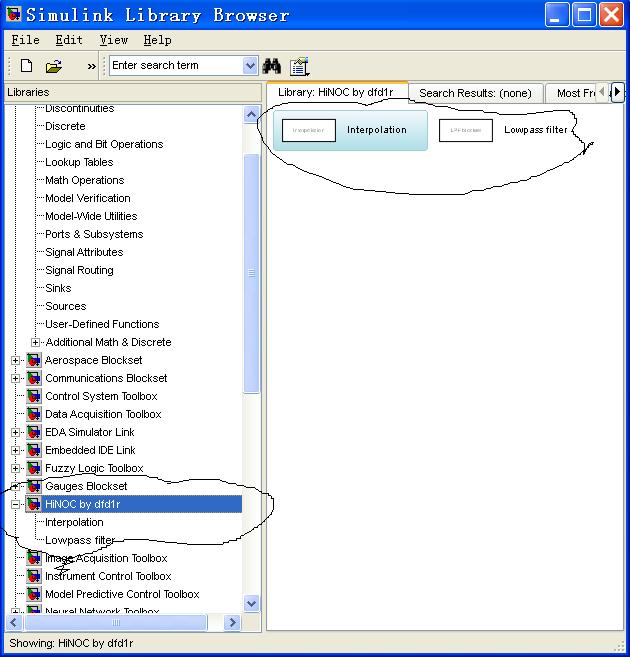The image size is (630, 657).
Task: Click the Embedded IDE Link icon
Action: click(34, 450)
